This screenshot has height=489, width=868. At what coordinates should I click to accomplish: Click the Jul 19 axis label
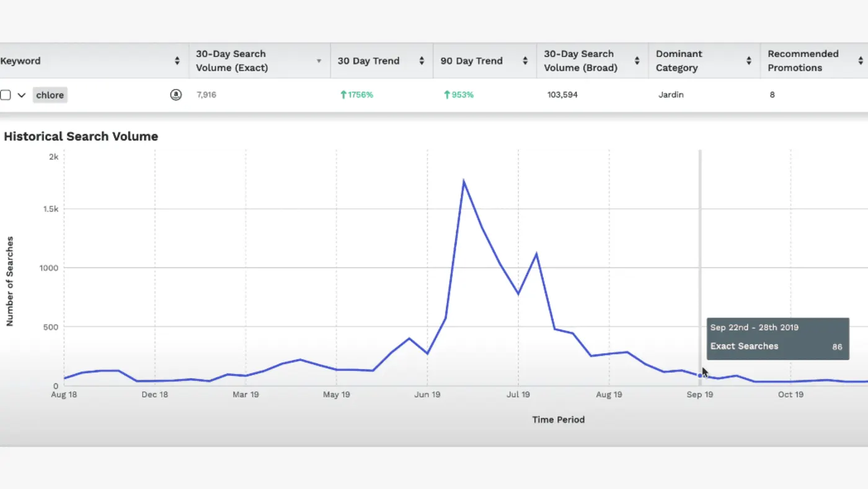[x=518, y=394]
